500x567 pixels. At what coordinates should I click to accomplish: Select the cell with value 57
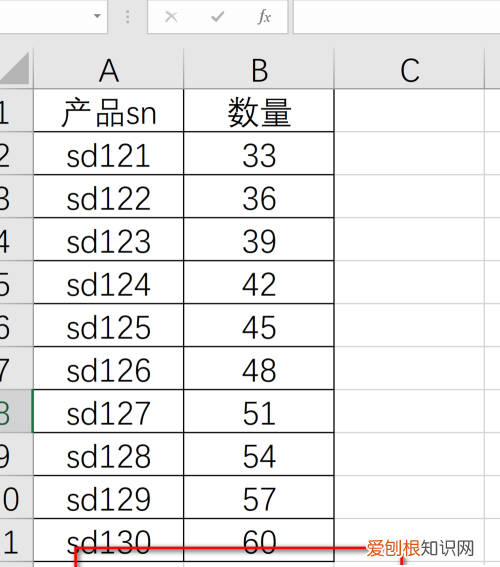259,498
